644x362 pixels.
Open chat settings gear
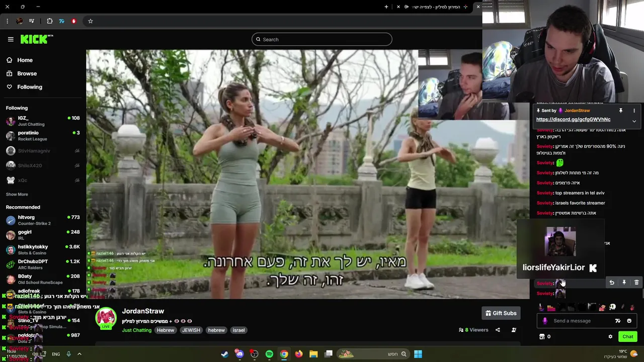[610, 337]
